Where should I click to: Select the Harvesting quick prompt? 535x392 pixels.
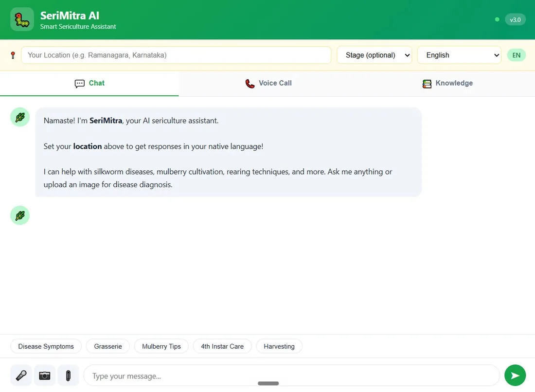[279, 346]
